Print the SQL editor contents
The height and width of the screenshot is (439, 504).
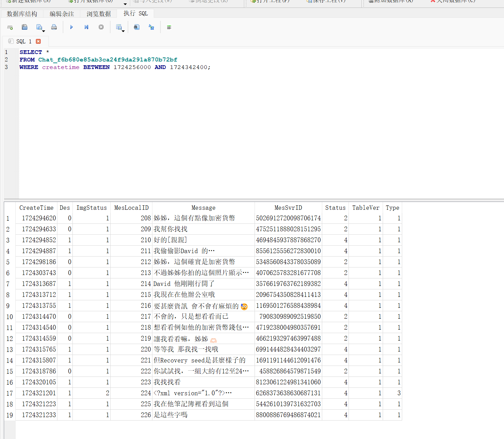point(54,27)
